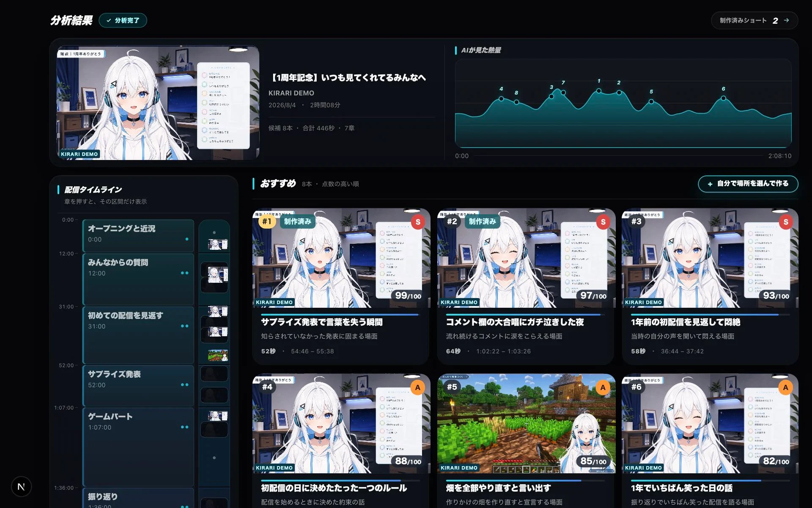Click the S rank badge on card #3
Viewport: 812px width, 508px height.
(786, 222)
